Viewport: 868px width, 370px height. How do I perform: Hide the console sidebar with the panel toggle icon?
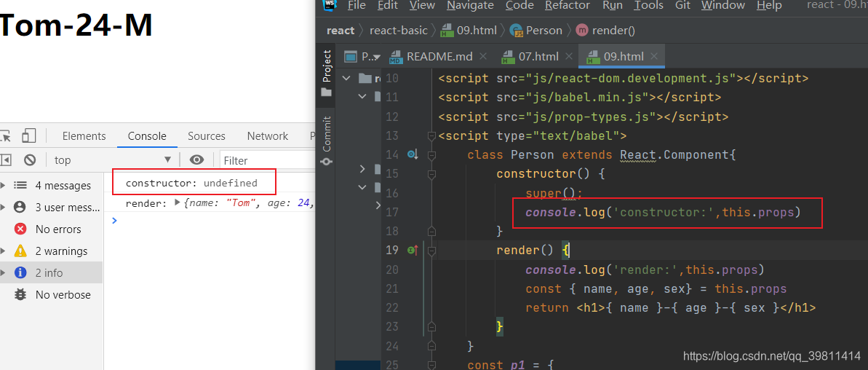pyautogui.click(x=6, y=160)
